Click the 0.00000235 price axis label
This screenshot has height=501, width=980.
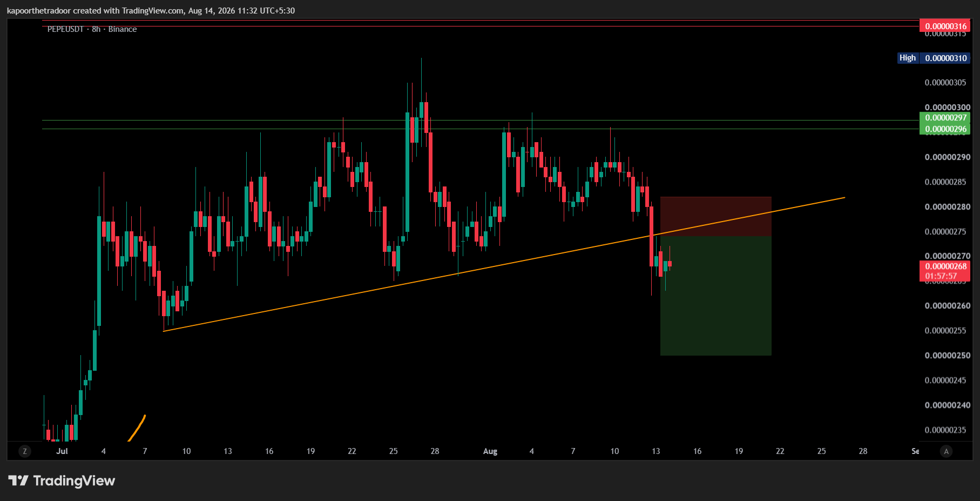pyautogui.click(x=945, y=430)
